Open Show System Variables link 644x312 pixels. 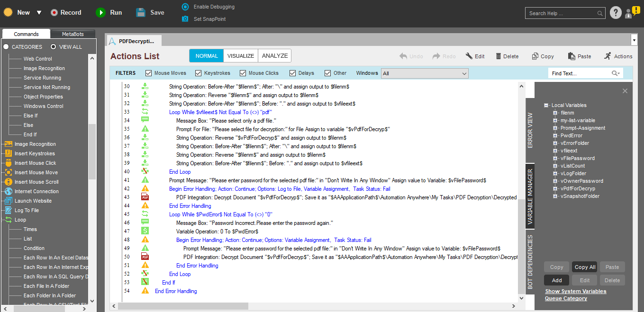[x=575, y=291]
